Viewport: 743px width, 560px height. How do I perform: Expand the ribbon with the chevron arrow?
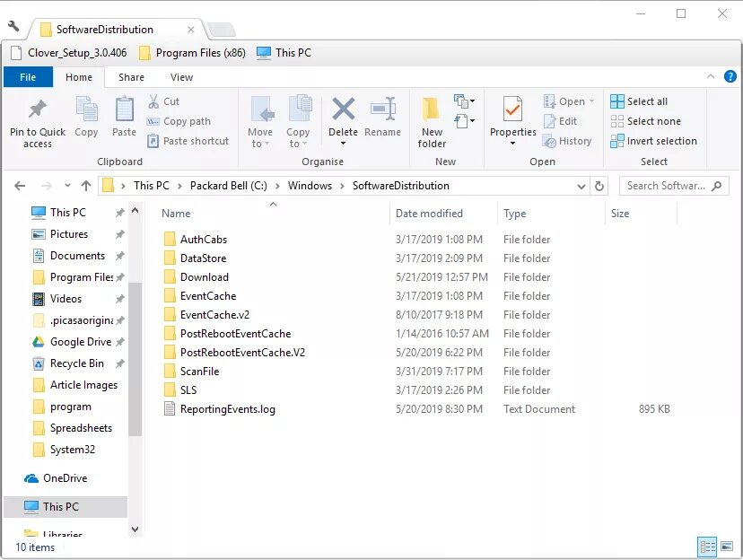click(710, 77)
